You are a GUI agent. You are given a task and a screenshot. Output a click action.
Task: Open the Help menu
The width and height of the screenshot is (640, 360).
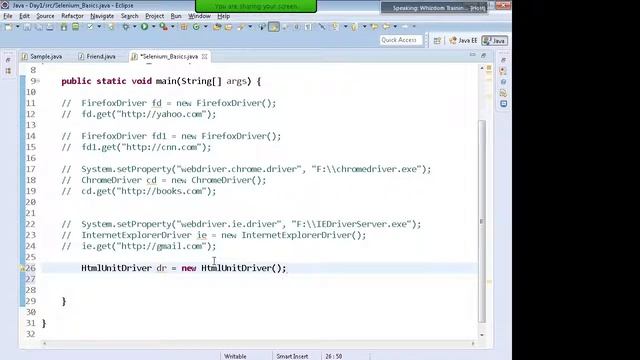click(224, 16)
